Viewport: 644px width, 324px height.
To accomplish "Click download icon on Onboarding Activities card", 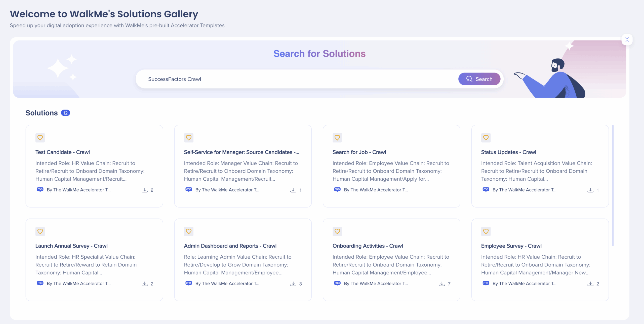I will click(442, 284).
